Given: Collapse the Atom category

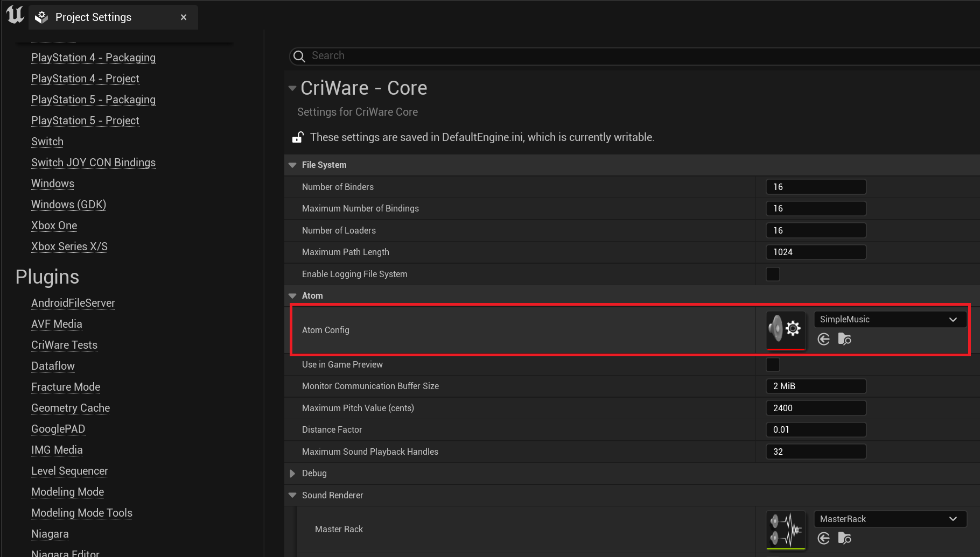Looking at the screenshot, I should (292, 296).
